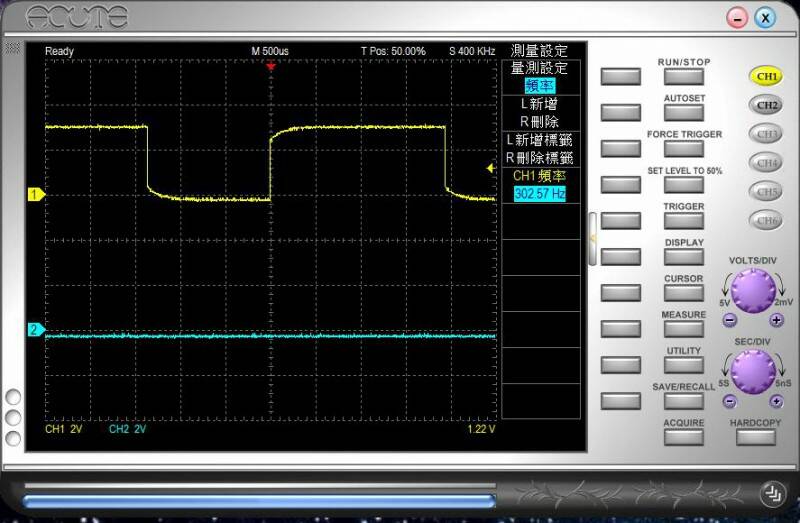This screenshot has width=800, height=523.
Task: Open the TRIGGER menu button
Action: pos(684,221)
